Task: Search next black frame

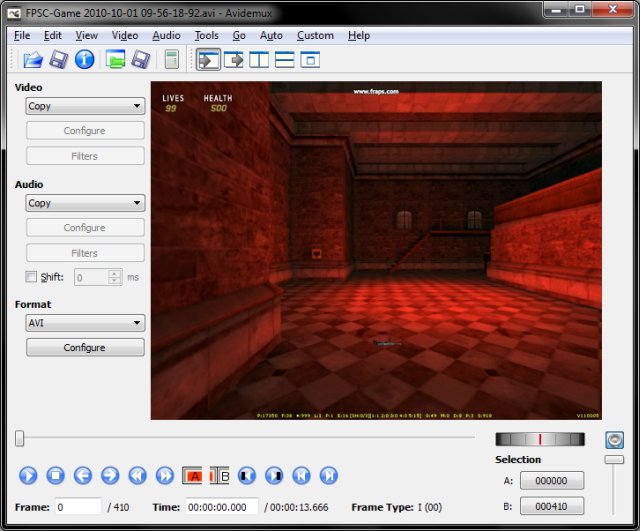Action: (274, 475)
